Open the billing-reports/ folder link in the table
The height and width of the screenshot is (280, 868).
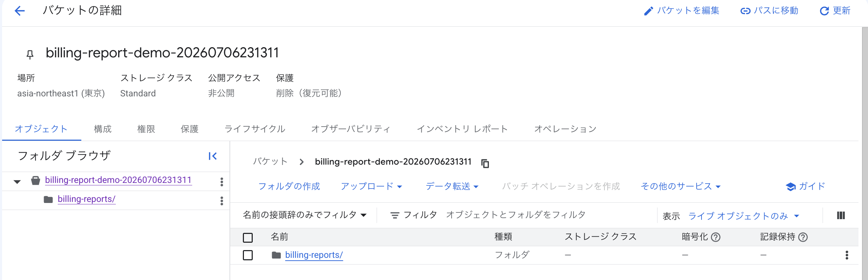point(314,255)
